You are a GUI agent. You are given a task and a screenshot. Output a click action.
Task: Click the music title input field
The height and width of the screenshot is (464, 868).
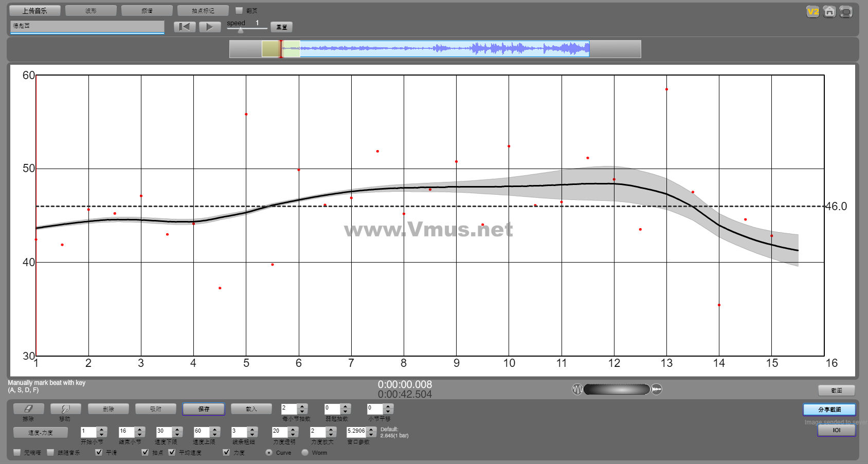pos(87,26)
